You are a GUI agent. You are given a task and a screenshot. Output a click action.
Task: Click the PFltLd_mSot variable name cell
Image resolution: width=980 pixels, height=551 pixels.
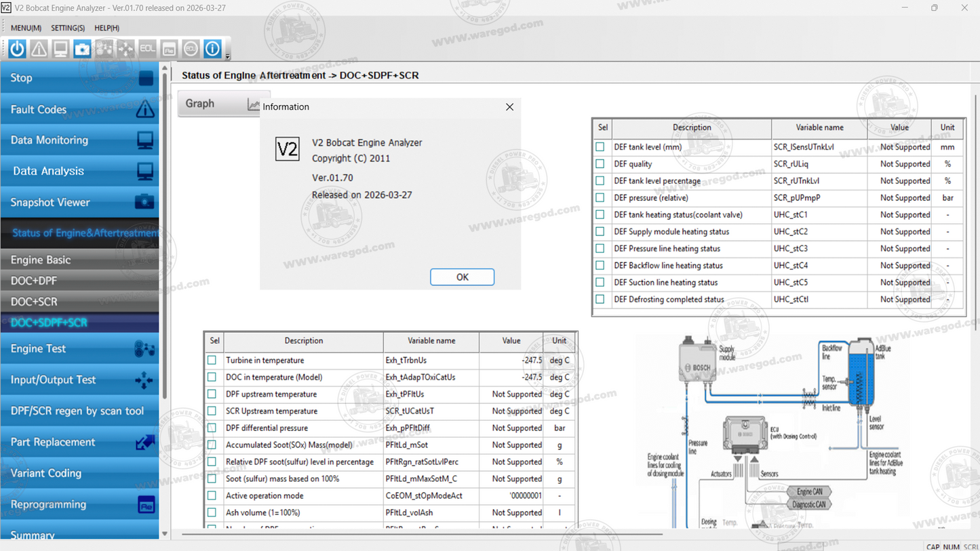(x=431, y=445)
